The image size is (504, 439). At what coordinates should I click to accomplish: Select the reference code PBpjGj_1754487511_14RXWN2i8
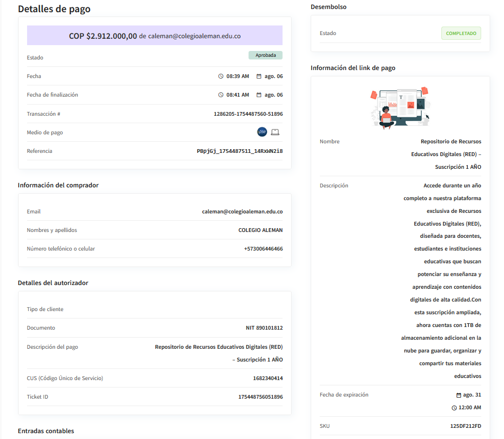[x=240, y=151]
